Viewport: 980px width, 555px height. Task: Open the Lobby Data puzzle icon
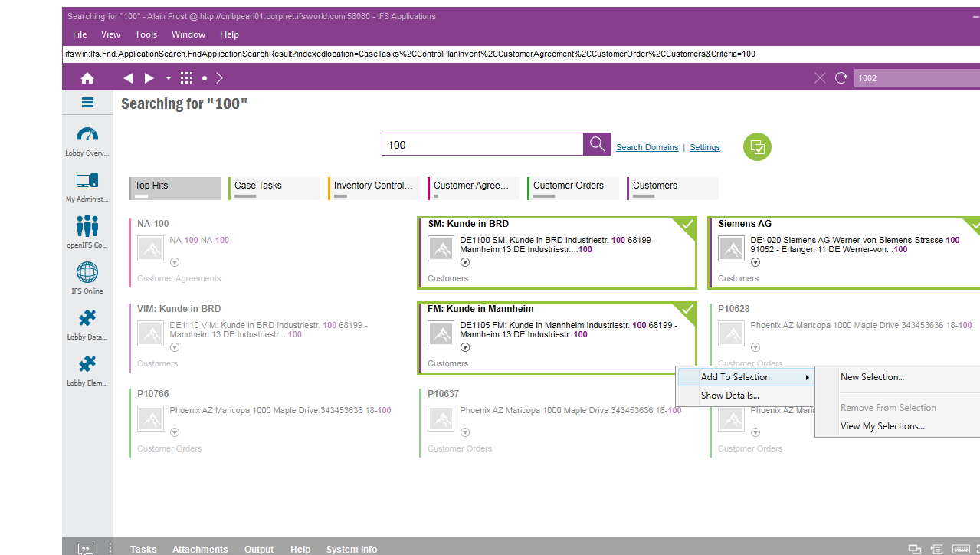tap(87, 319)
